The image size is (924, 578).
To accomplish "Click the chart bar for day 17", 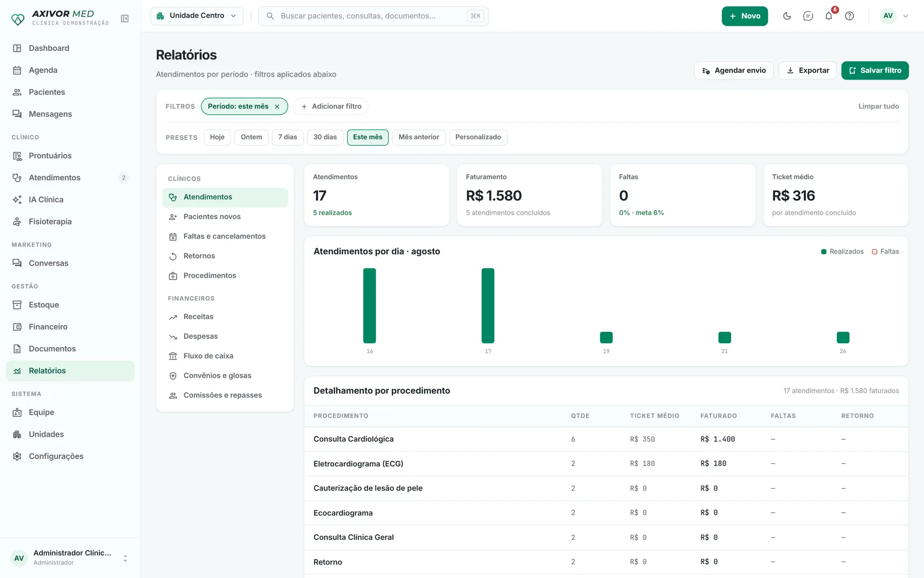I will 488,306.
